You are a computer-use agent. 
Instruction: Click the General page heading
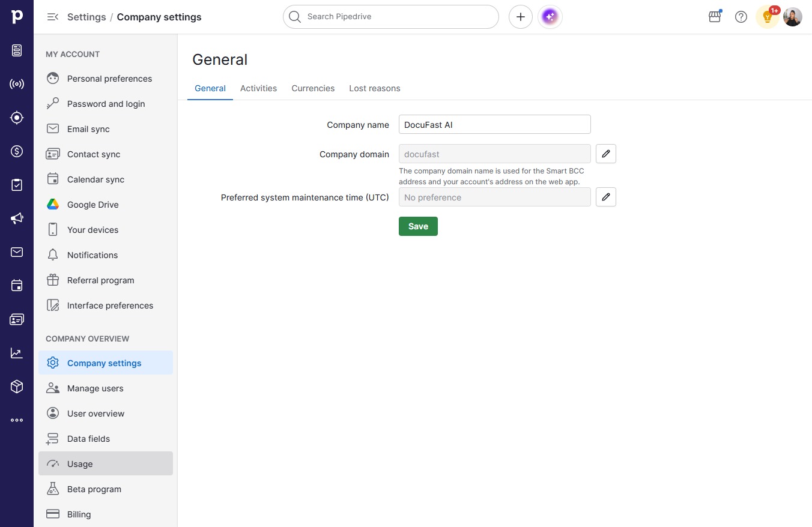(220, 60)
